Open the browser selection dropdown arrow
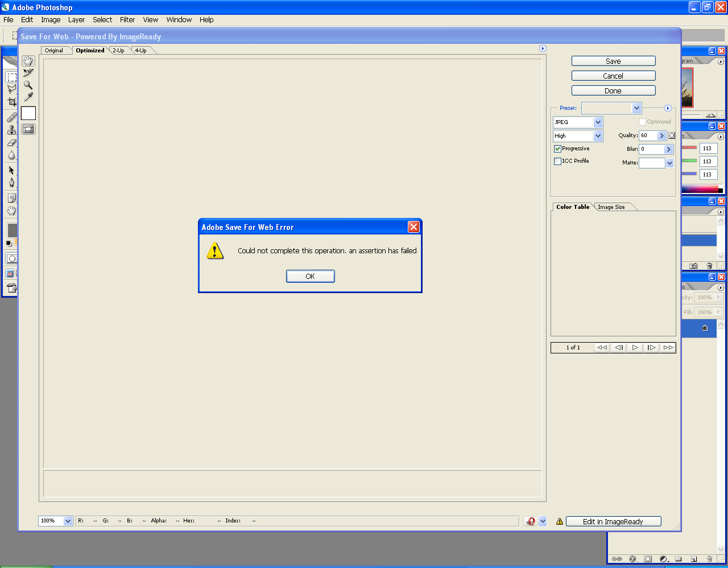The image size is (728, 568). click(543, 521)
